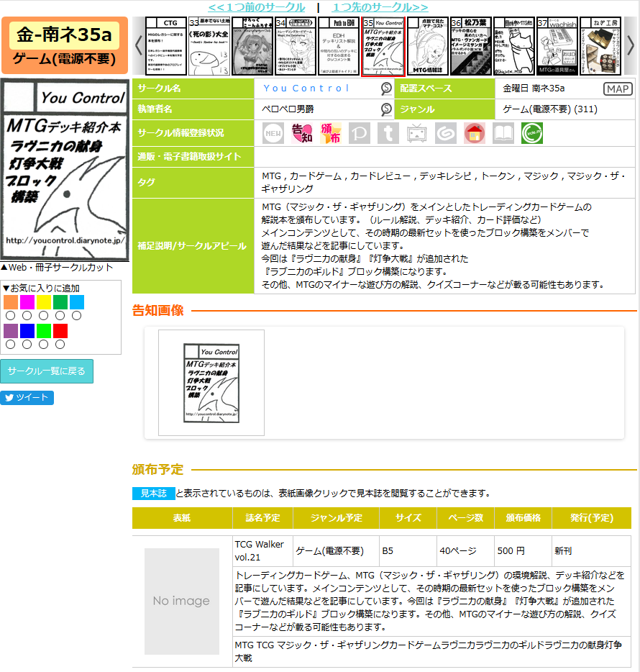
Task: Select radio under yellow favorite color
Action: [x=44, y=316]
